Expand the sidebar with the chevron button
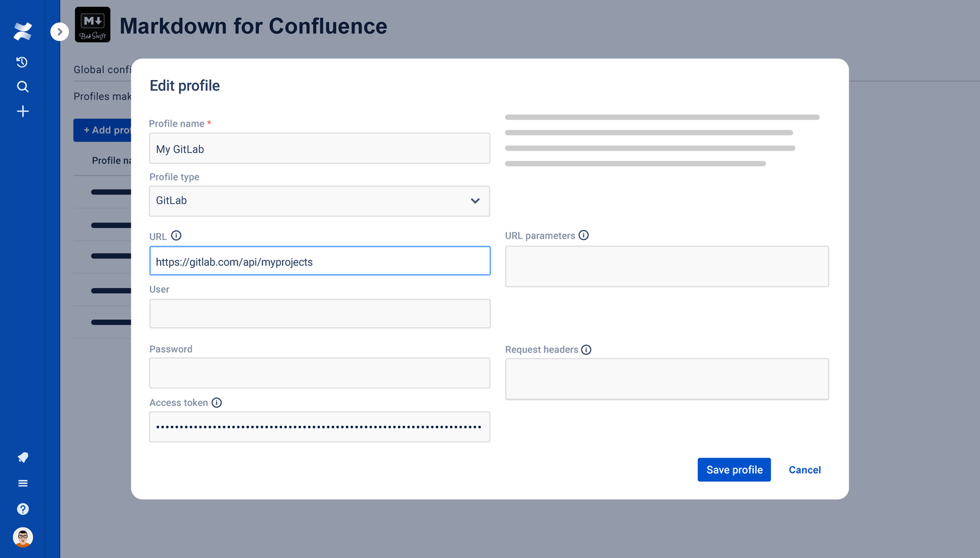Screen dimensions: 980x558 [x=60, y=32]
